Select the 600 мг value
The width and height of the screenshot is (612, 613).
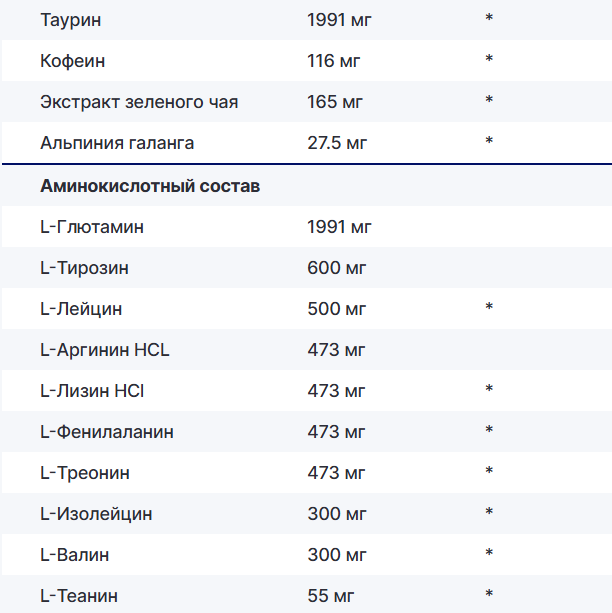tap(338, 268)
